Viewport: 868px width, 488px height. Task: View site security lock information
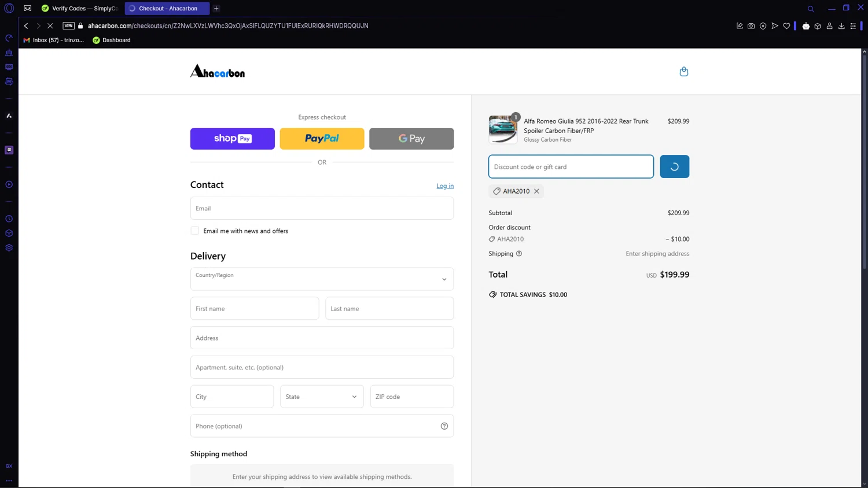coord(80,26)
